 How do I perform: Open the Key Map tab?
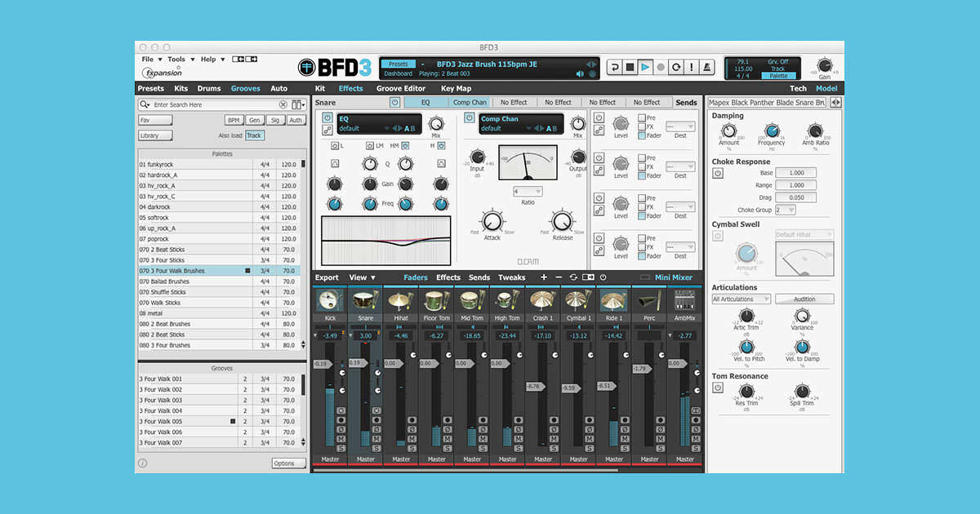[456, 88]
